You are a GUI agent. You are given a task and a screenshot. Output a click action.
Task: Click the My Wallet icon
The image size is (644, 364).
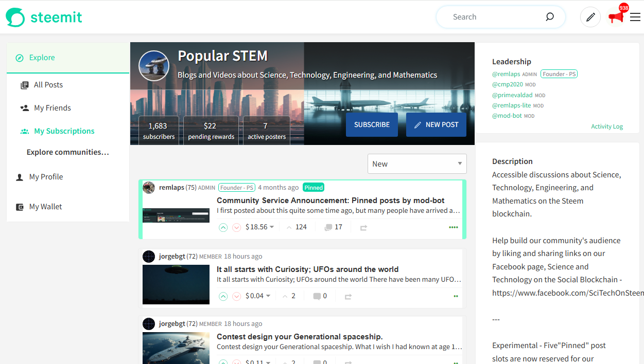click(20, 207)
